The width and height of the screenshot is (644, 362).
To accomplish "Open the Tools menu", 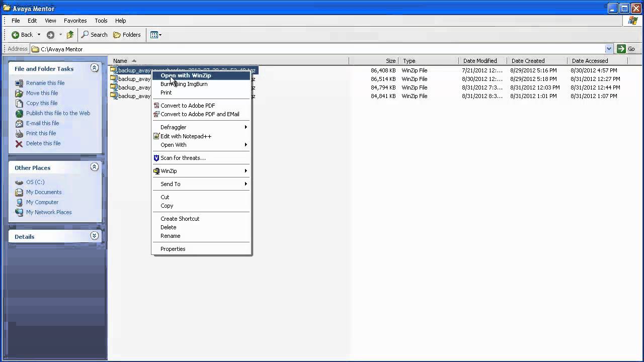I will coord(101,21).
